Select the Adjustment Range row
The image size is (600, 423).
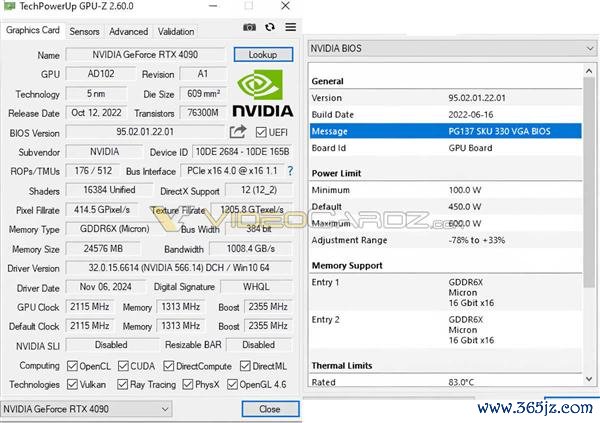pos(446,240)
